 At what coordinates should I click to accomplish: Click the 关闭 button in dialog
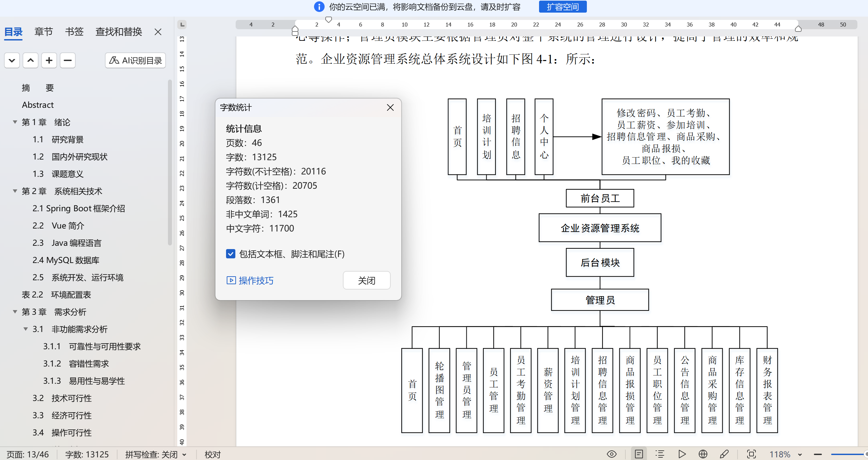coord(366,280)
